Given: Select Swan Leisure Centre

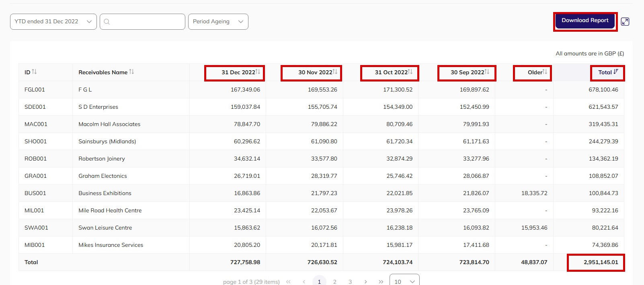Looking at the screenshot, I should coord(105,228).
